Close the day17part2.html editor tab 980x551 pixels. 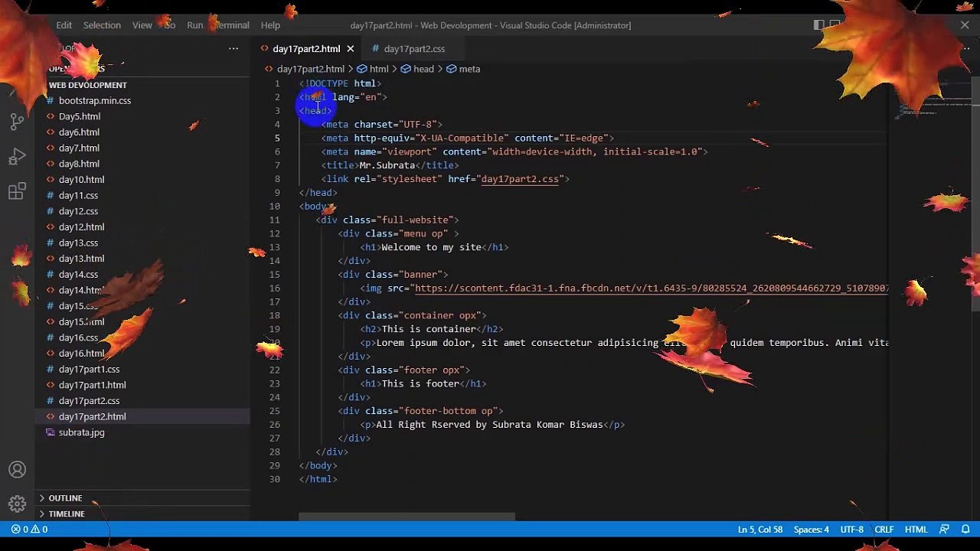351,49
